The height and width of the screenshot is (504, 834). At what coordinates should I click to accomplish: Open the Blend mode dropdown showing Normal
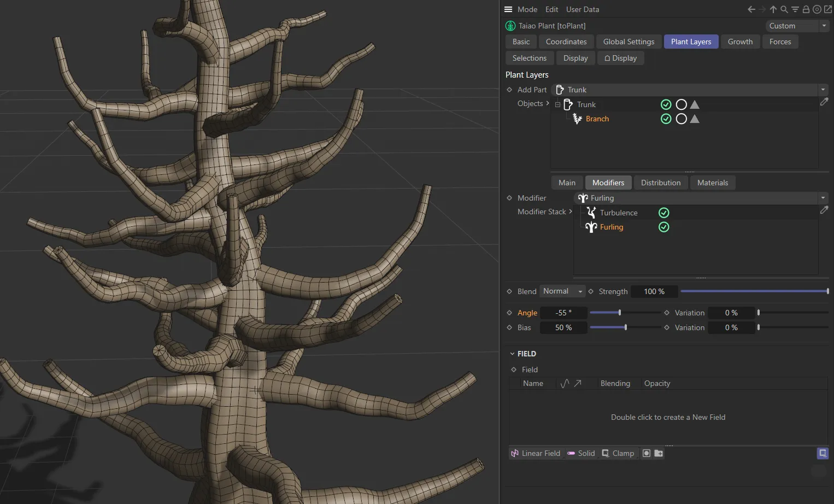click(562, 291)
